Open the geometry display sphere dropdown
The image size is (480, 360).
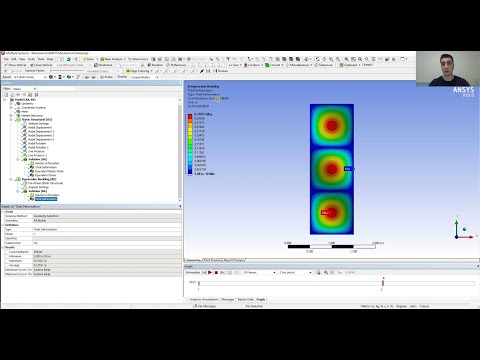52,77
